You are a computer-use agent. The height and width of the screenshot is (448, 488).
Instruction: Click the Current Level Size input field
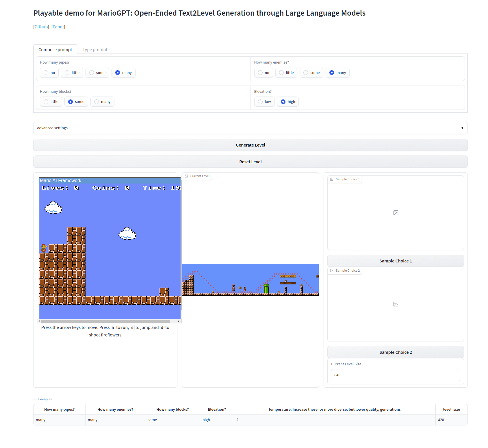click(396, 375)
